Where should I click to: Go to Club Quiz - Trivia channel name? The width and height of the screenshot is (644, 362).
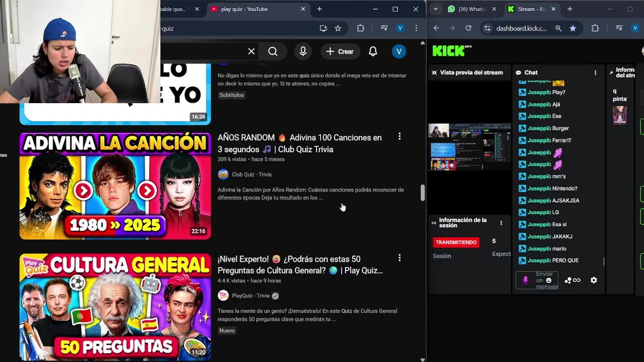[x=252, y=174]
